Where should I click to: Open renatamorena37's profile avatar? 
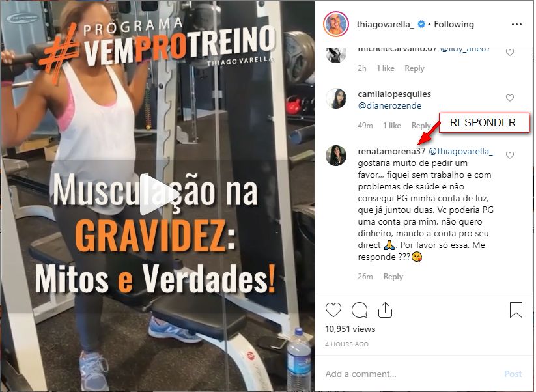[x=336, y=156]
